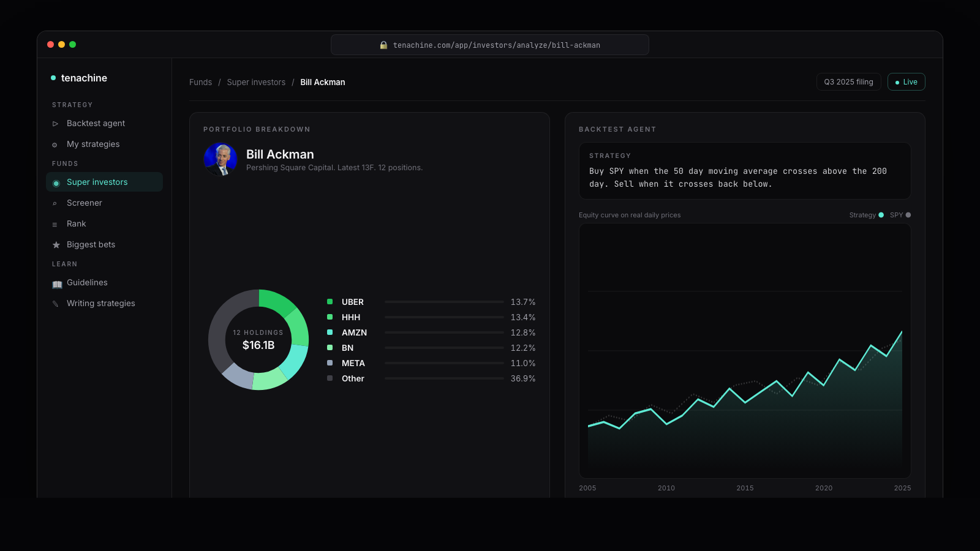Open Guidelines under Learn
This screenshot has width=980, height=551.
[104, 282]
